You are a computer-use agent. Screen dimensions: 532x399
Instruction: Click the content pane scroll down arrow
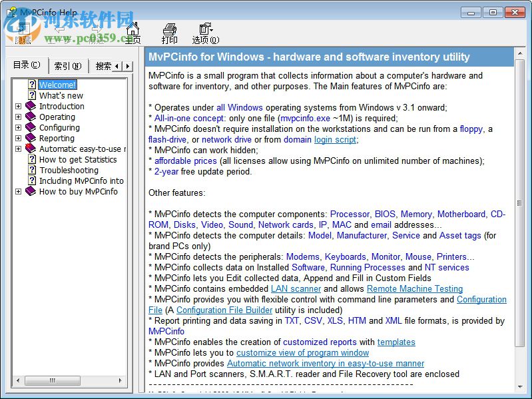tap(519, 386)
